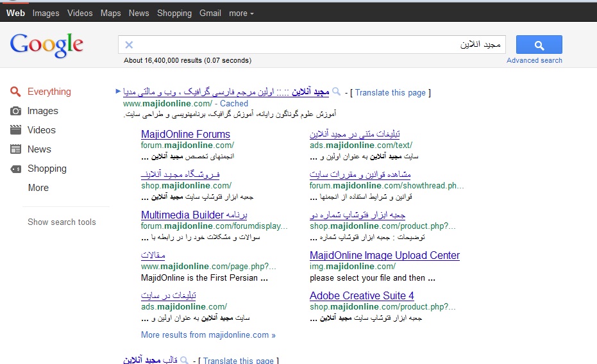Click the Images camera icon in sidebar
The height and width of the screenshot is (364, 597).
(15, 111)
